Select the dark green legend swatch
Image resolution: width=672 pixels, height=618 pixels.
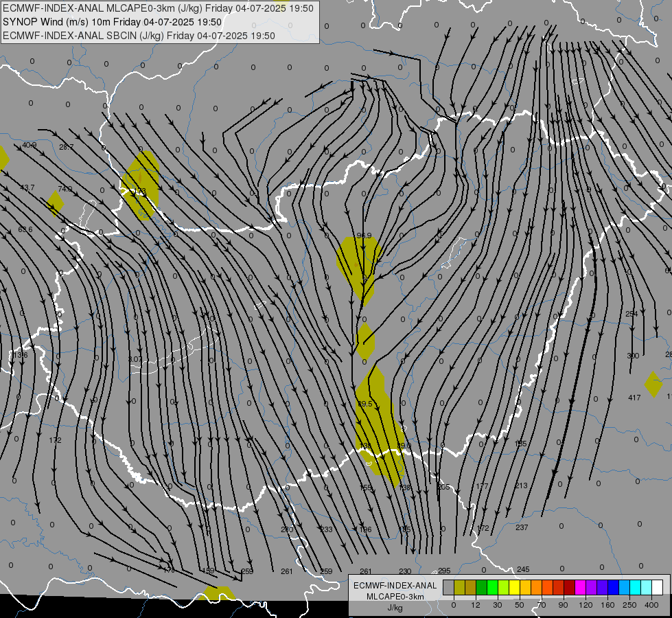[481, 588]
